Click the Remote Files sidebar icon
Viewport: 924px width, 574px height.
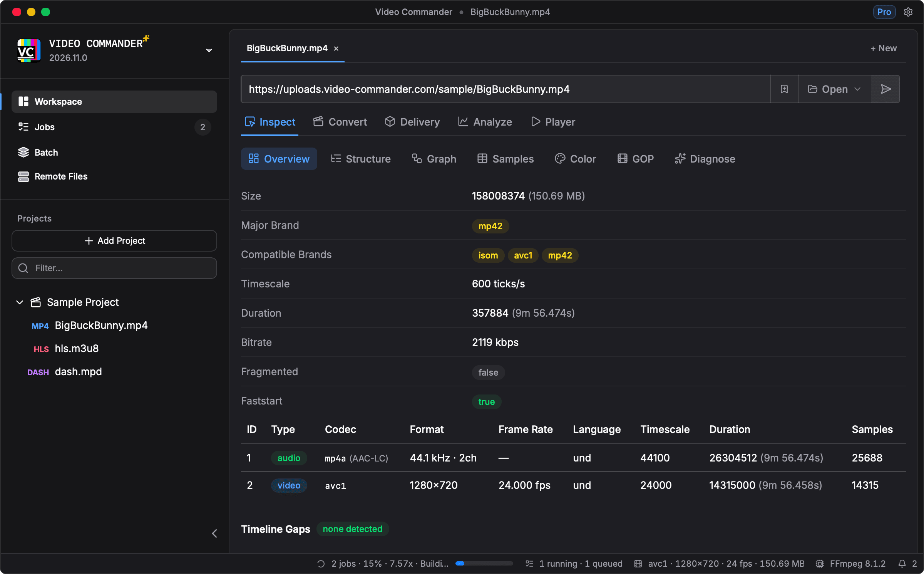click(x=23, y=176)
